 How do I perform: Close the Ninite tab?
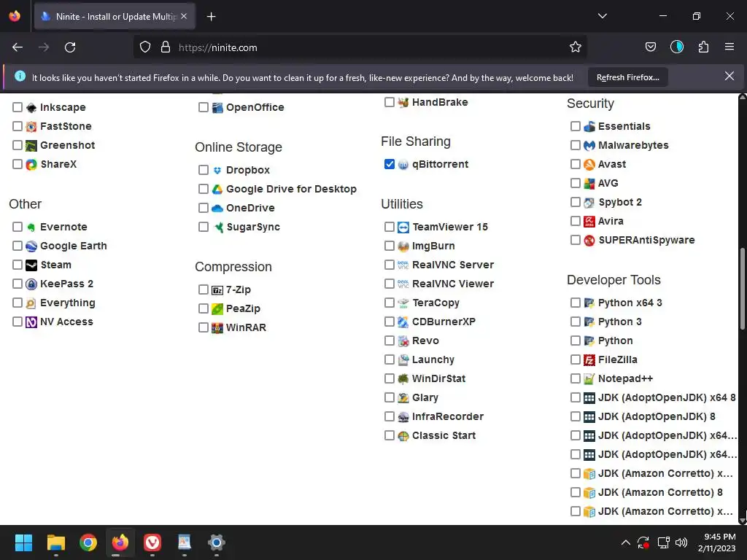[184, 17]
